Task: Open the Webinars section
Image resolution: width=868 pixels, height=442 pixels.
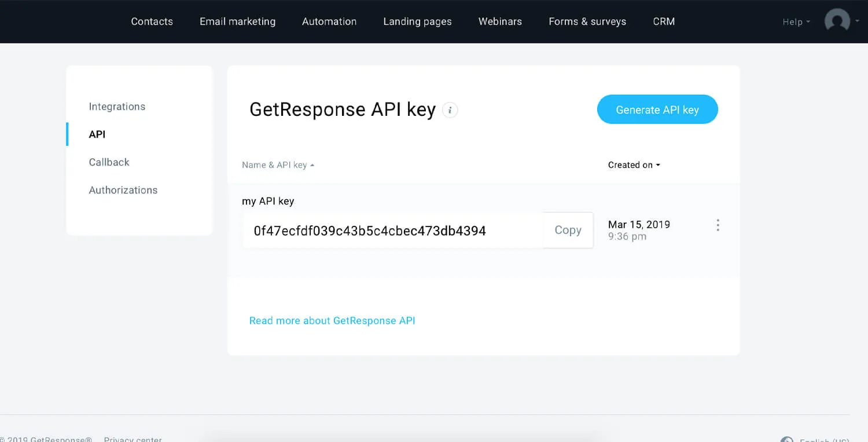Action: (500, 21)
